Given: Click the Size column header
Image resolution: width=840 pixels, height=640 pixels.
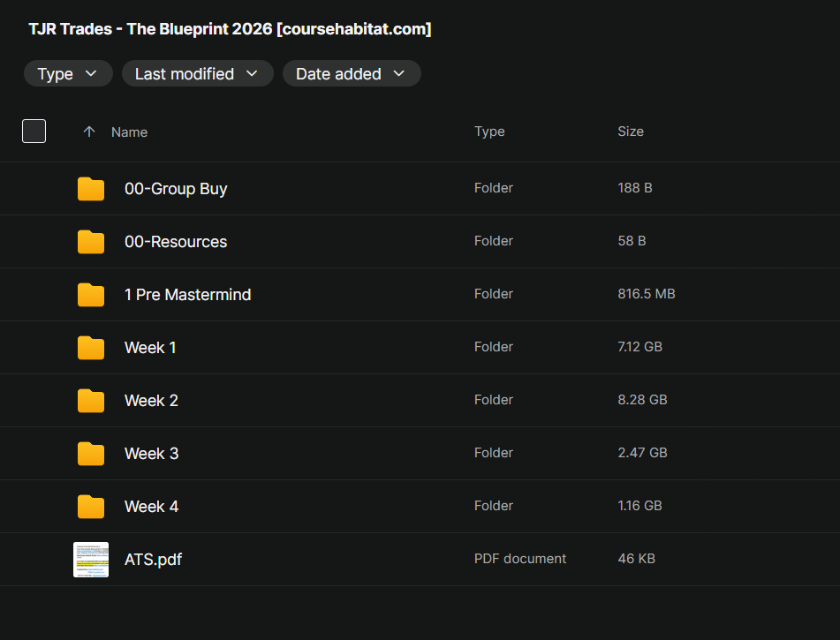Looking at the screenshot, I should 630,132.
